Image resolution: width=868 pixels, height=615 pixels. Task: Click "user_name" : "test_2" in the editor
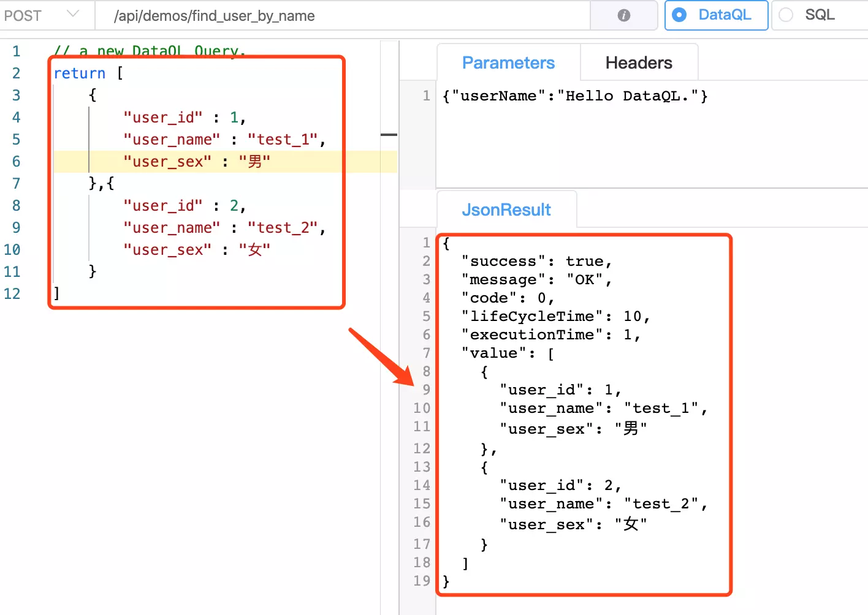click(x=224, y=228)
